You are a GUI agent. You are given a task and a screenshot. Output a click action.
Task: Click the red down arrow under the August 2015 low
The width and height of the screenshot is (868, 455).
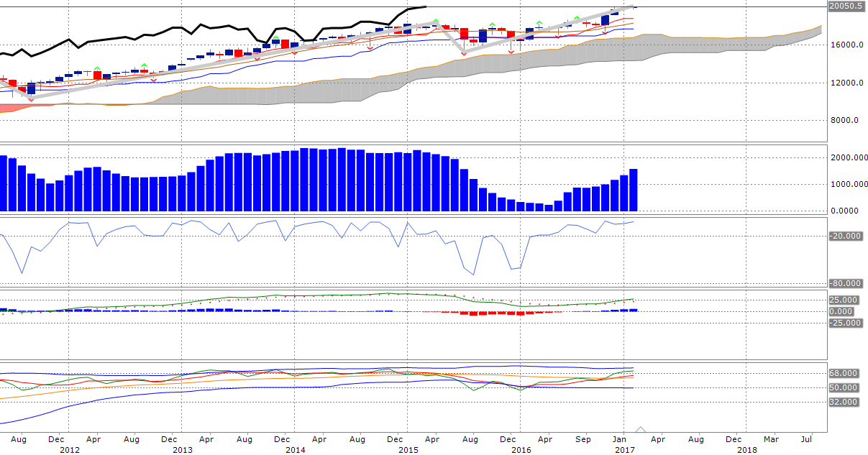[x=463, y=54]
